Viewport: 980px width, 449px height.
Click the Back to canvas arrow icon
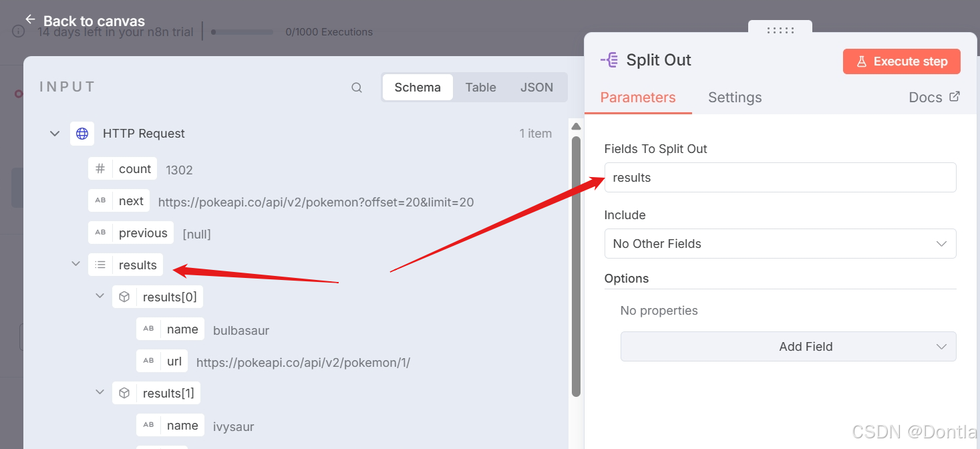click(30, 19)
